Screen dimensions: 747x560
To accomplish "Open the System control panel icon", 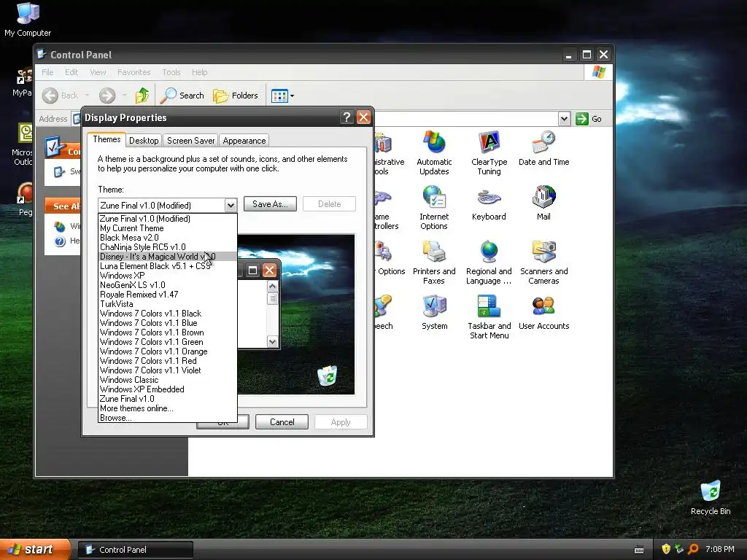I will coord(435,312).
